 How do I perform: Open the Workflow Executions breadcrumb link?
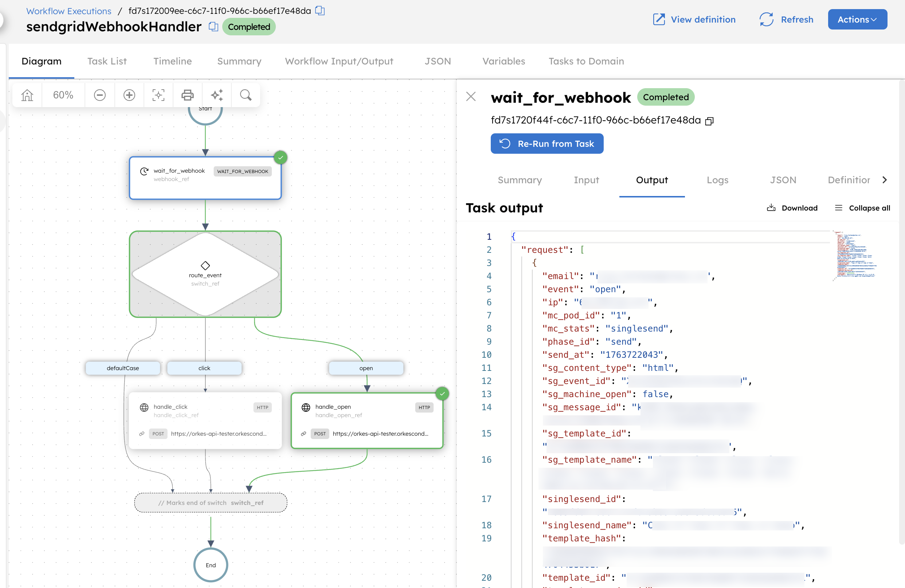pyautogui.click(x=68, y=11)
